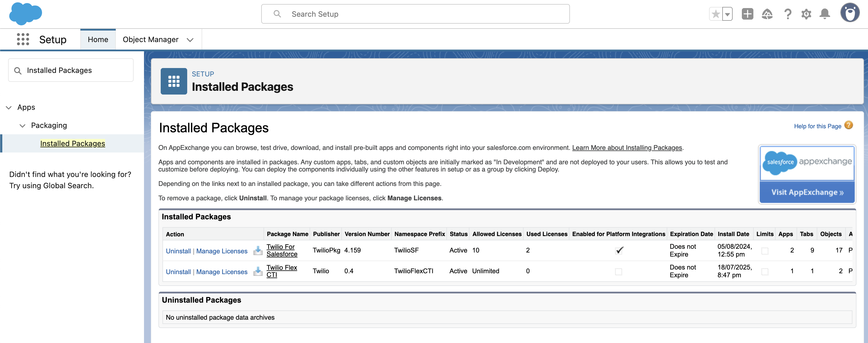Expand the Object Manager dropdown chevron
The width and height of the screenshot is (868, 343).
coord(190,40)
